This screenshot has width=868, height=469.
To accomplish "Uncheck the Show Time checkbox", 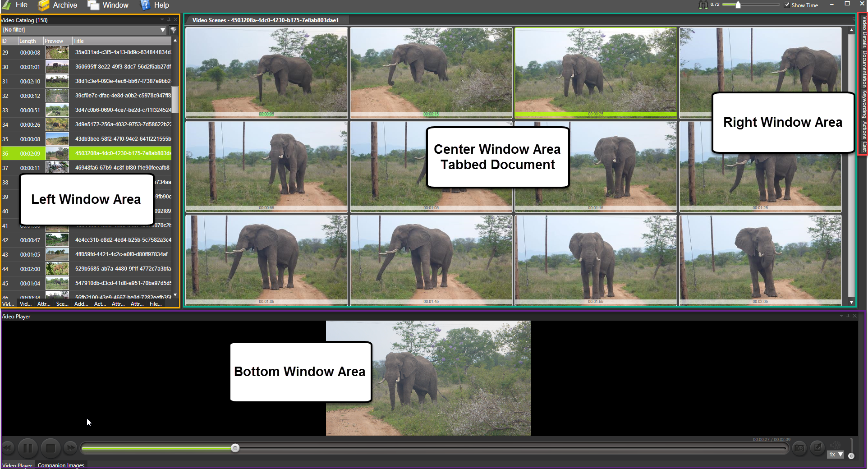I will point(787,5).
